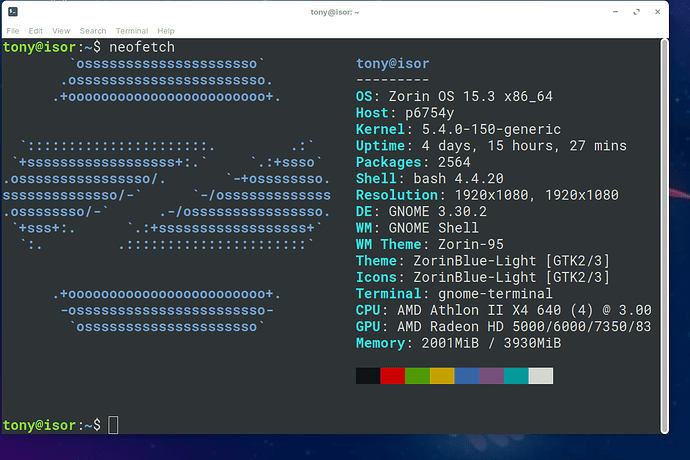Open the Terminal menu
Viewport: 690px width, 460px height.
(x=132, y=31)
